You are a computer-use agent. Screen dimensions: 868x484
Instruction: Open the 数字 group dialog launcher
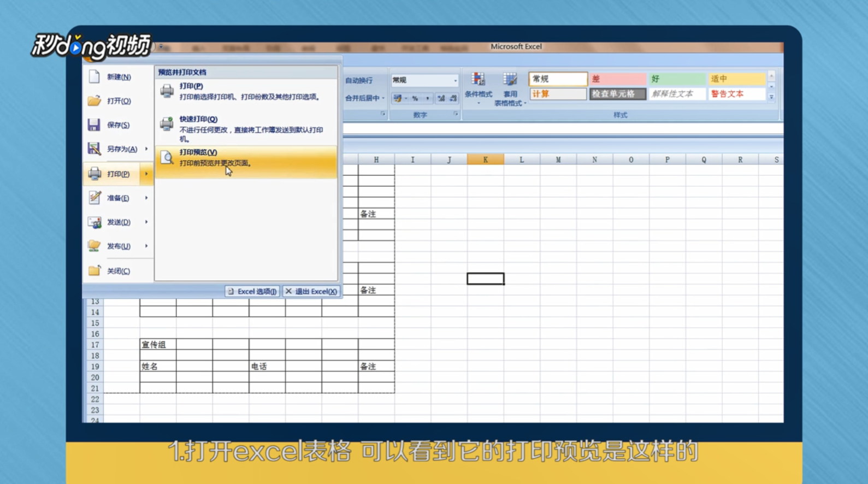click(x=456, y=114)
